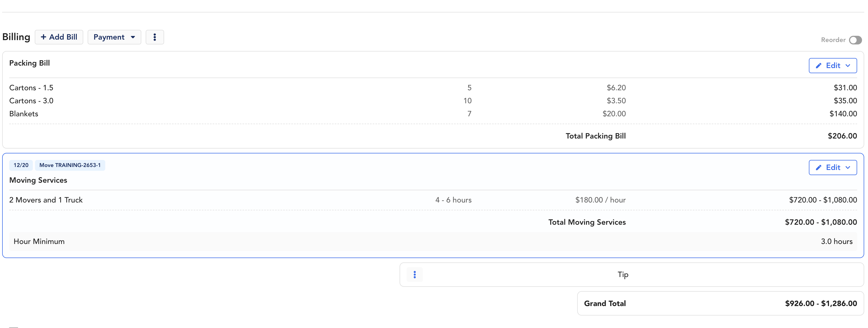Click the 2 Movers and 1 Truck row

(46, 200)
